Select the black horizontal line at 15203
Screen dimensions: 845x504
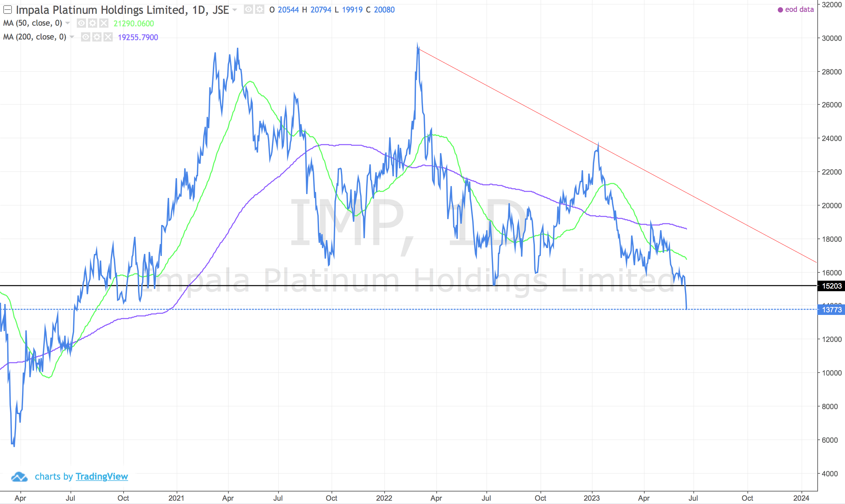408,286
